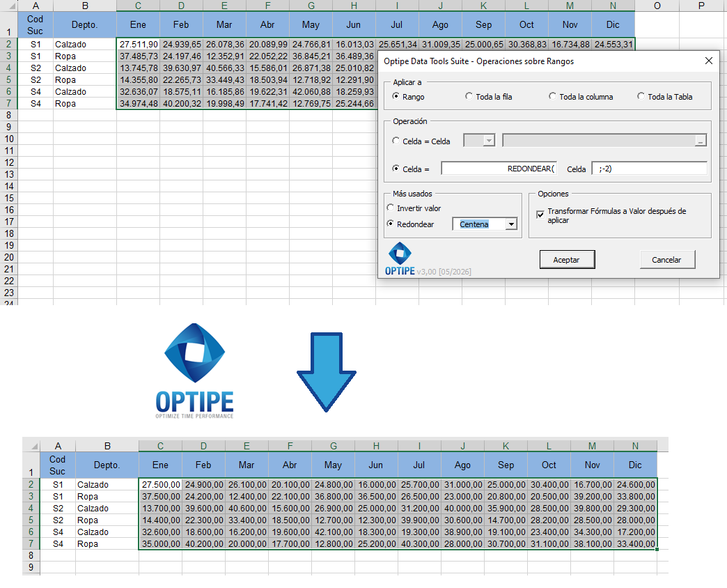
Task: Click cell 27.500,00 in bottom sheet
Action: [x=160, y=485]
